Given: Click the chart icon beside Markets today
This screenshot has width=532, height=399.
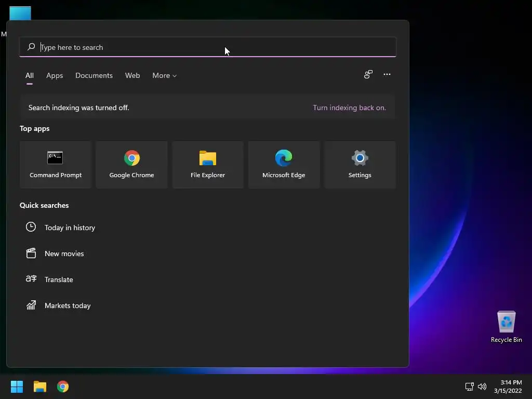Looking at the screenshot, I should tap(31, 305).
